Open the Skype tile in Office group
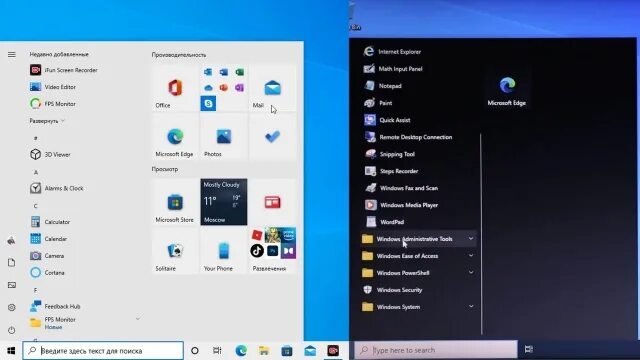Viewport: 640px width, 360px height. (x=208, y=103)
